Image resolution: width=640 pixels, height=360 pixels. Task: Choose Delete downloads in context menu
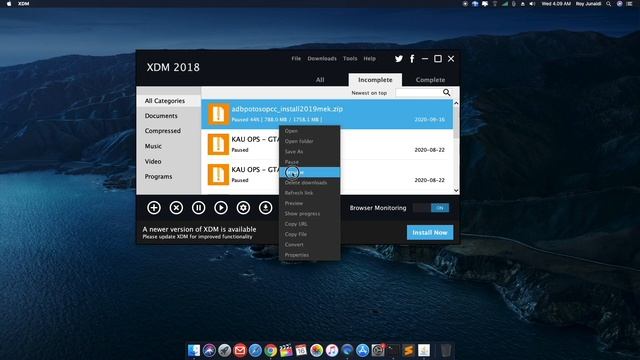309,182
